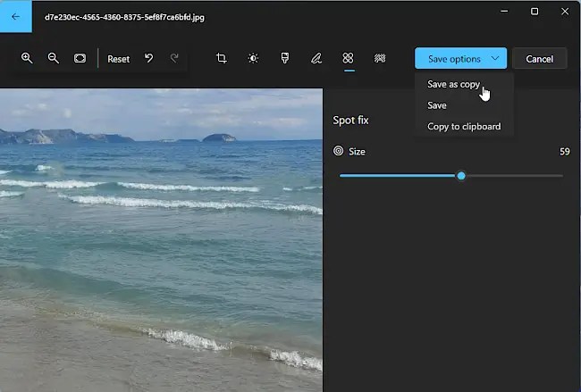Image resolution: width=581 pixels, height=392 pixels.
Task: Select the Markup pen tool
Action: click(316, 58)
